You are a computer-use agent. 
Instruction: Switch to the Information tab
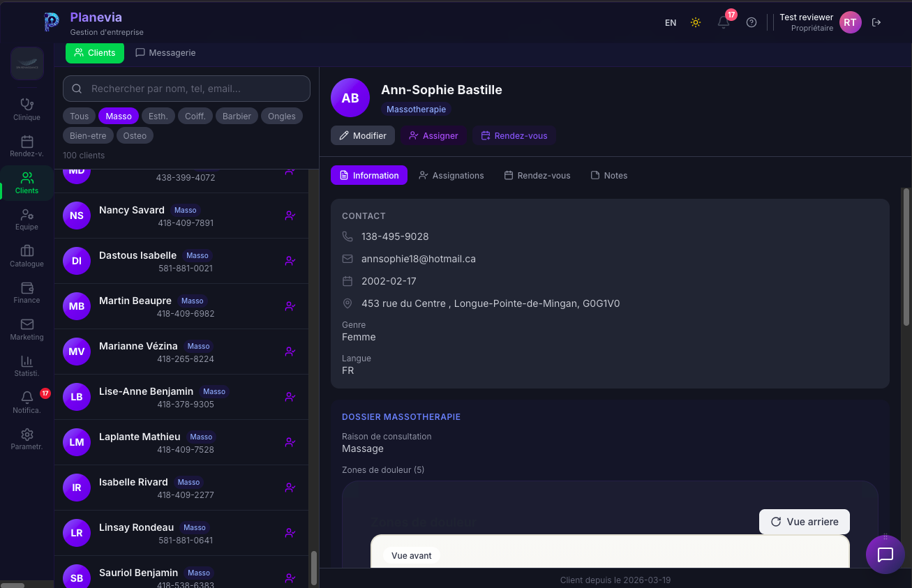point(369,175)
